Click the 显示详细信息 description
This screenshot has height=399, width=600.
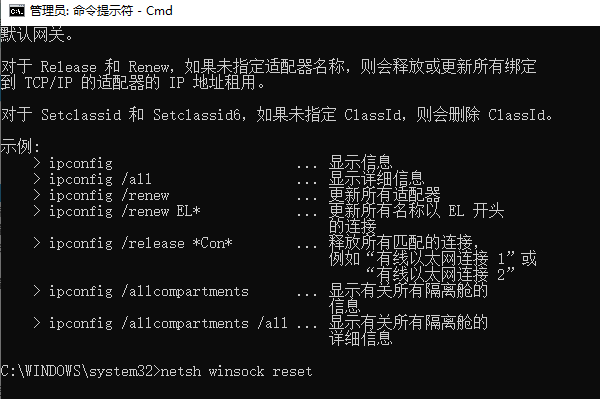click(377, 178)
